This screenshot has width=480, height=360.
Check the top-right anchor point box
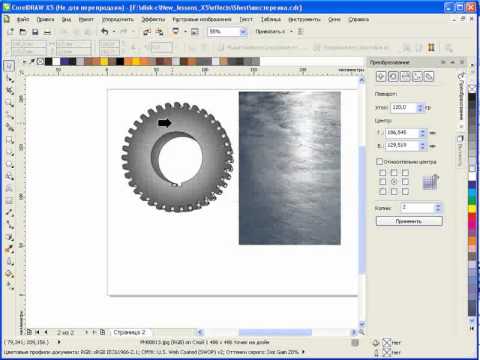[x=405, y=173]
